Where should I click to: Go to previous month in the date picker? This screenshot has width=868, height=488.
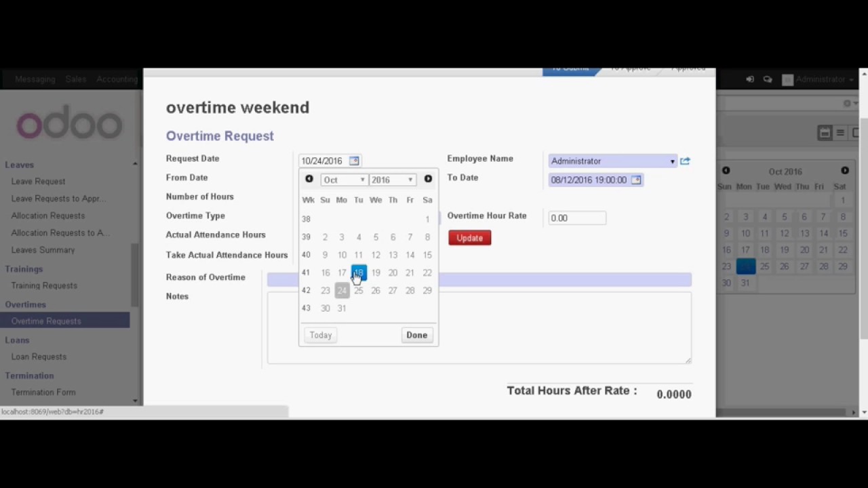pyautogui.click(x=309, y=179)
